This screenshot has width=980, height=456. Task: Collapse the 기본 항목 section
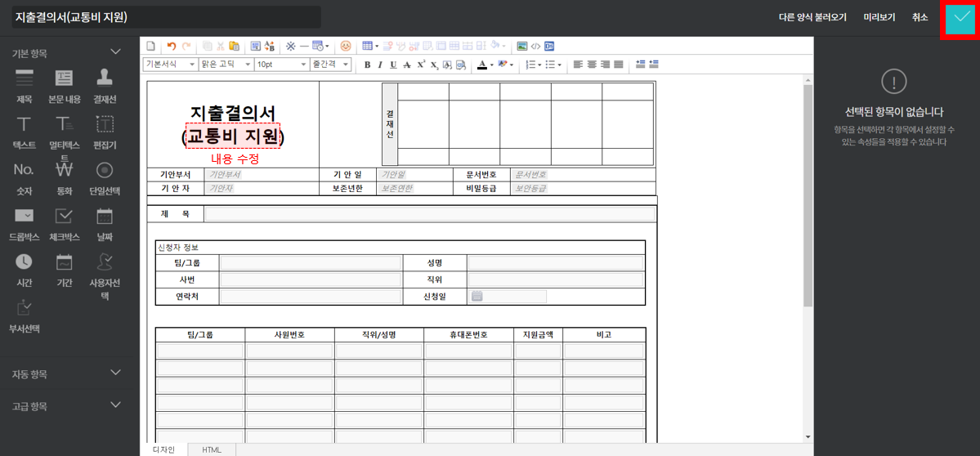[x=115, y=51]
